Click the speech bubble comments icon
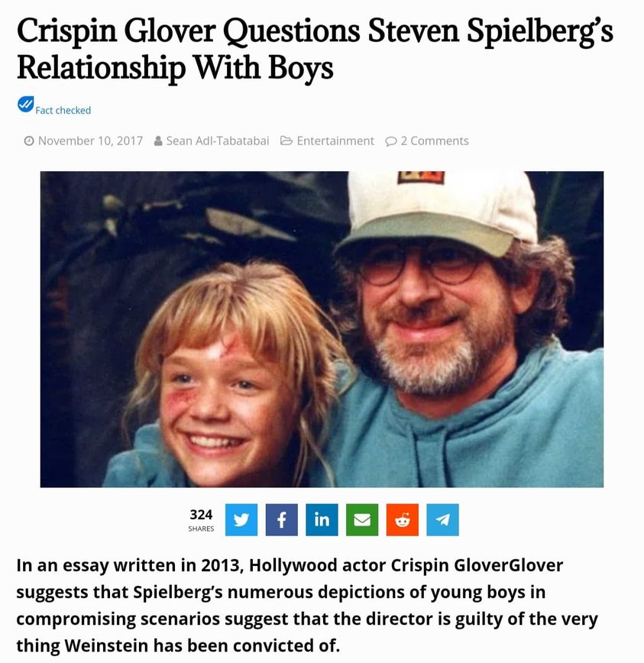The height and width of the screenshot is (663, 644). point(390,141)
